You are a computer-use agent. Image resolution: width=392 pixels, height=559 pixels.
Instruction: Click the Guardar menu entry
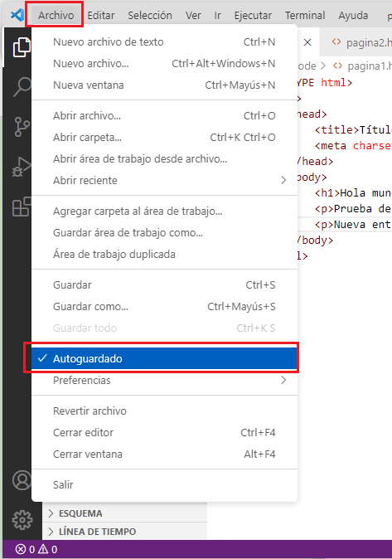(x=164, y=284)
